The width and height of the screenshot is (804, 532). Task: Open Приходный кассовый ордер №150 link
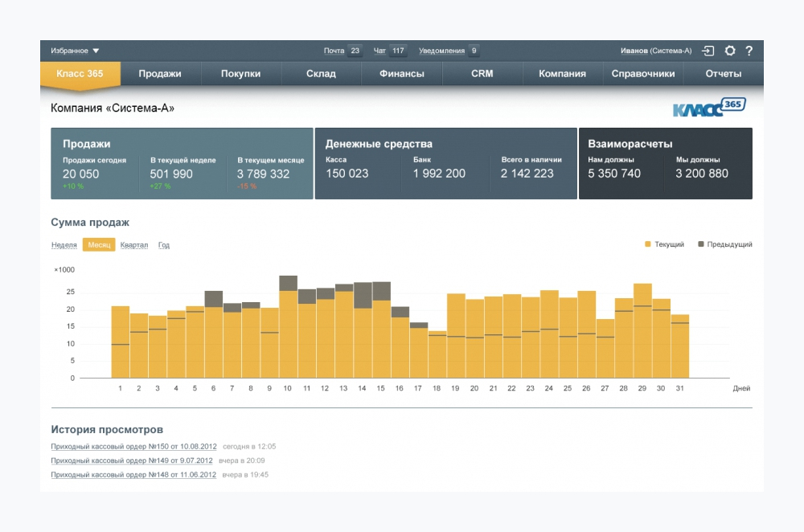click(x=132, y=446)
